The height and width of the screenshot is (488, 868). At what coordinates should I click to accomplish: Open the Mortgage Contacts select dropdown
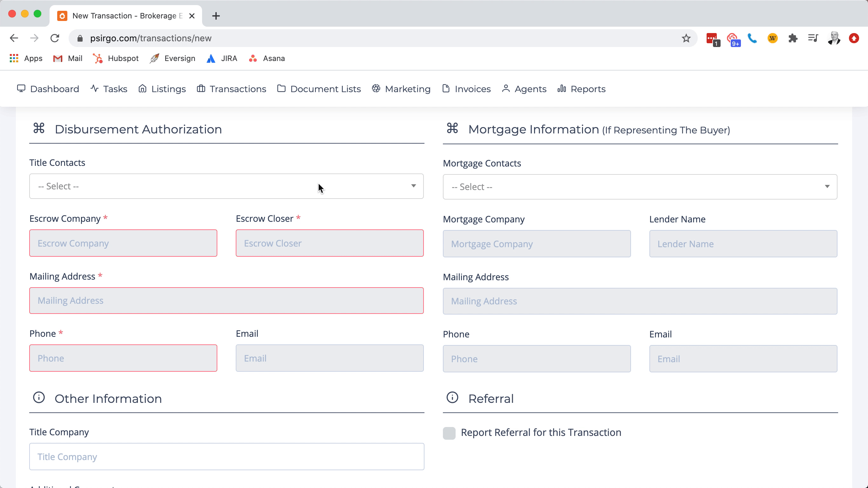639,187
